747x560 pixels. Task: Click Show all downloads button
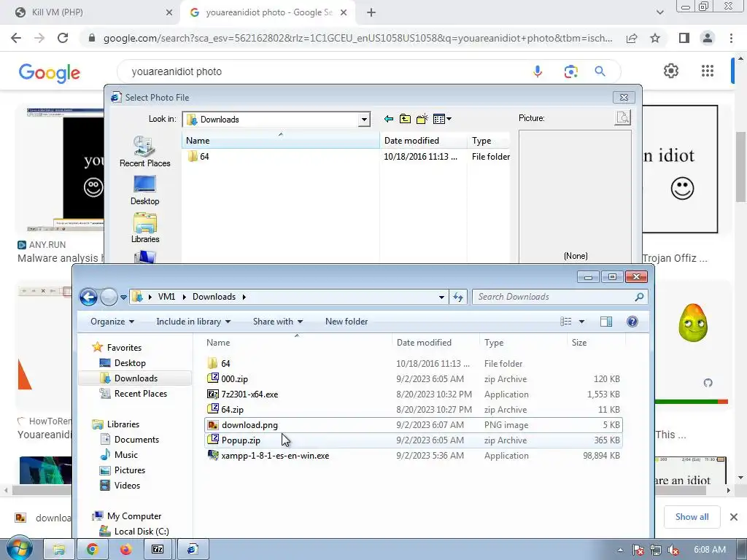pyautogui.click(x=692, y=517)
